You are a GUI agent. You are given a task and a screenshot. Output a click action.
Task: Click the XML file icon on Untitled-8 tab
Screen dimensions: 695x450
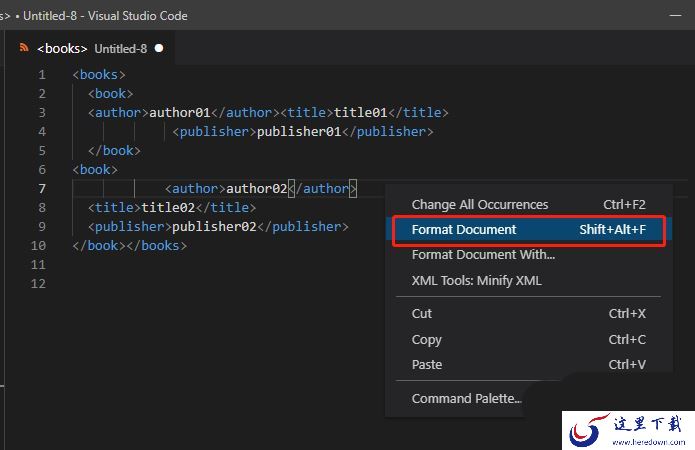pos(24,47)
